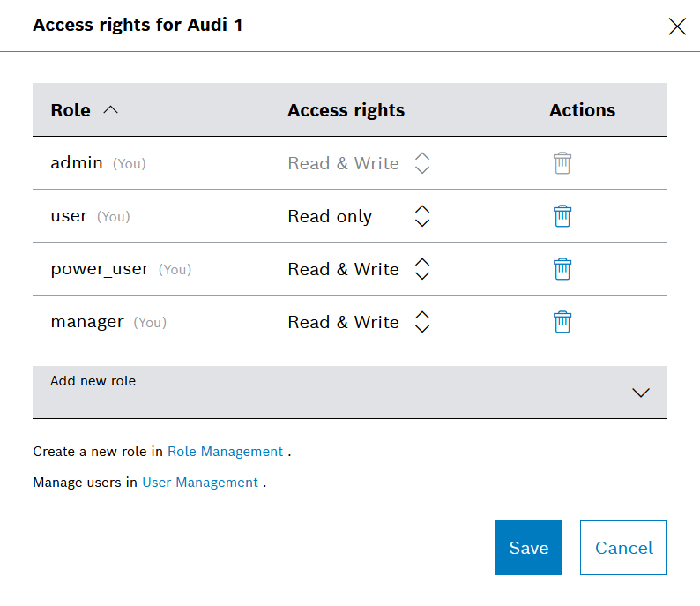Close the Access rights dialog
The width and height of the screenshot is (700, 606).
click(x=677, y=26)
